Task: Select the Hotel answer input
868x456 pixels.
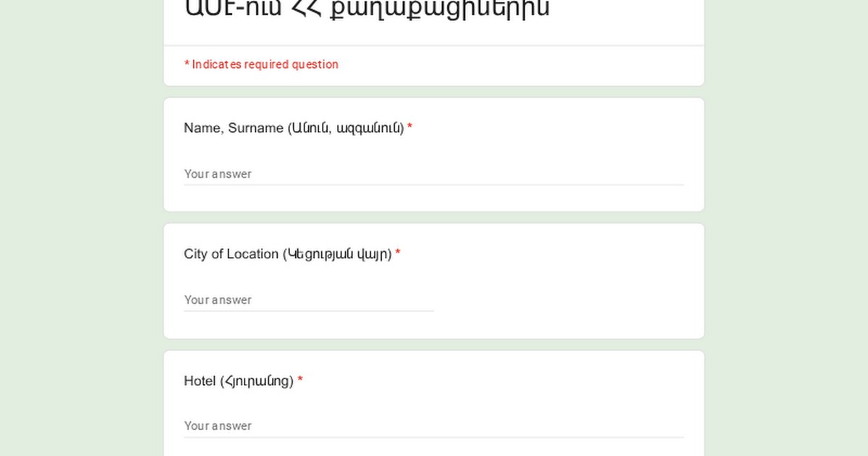Action: [x=433, y=426]
